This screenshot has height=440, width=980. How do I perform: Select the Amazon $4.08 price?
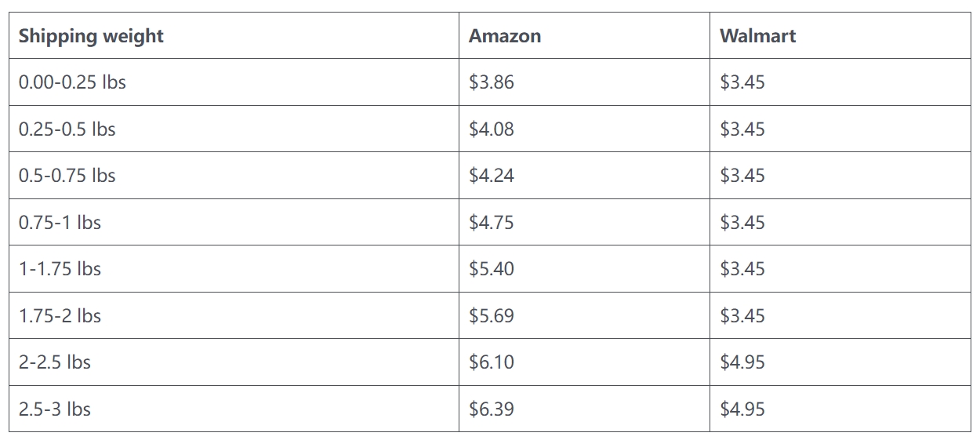492,129
